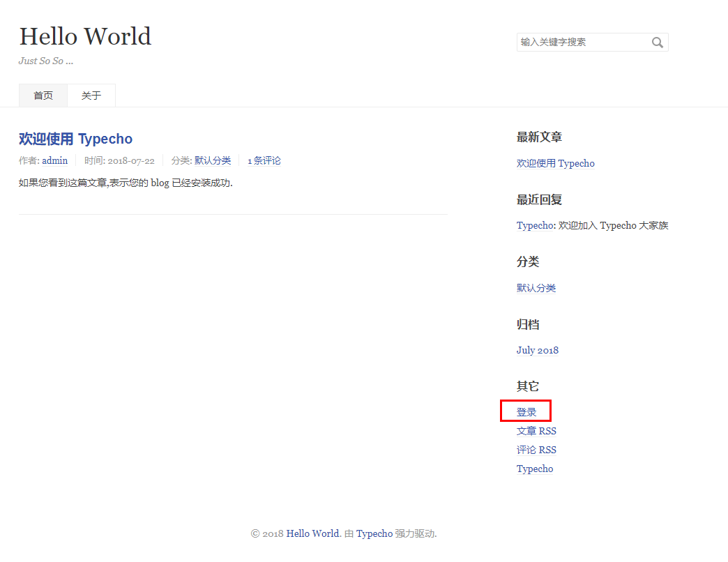Click 欢迎使用 Typecho under 最新文章

coord(555,163)
